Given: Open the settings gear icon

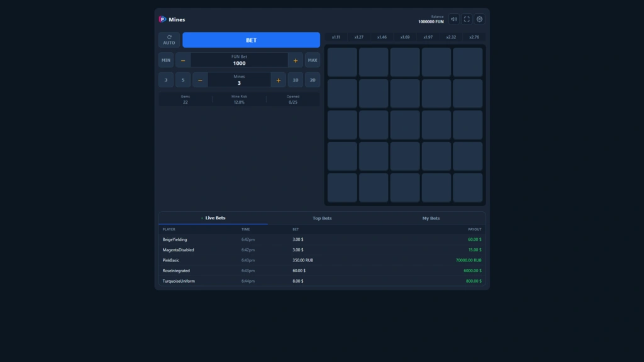Looking at the screenshot, I should coord(479,19).
